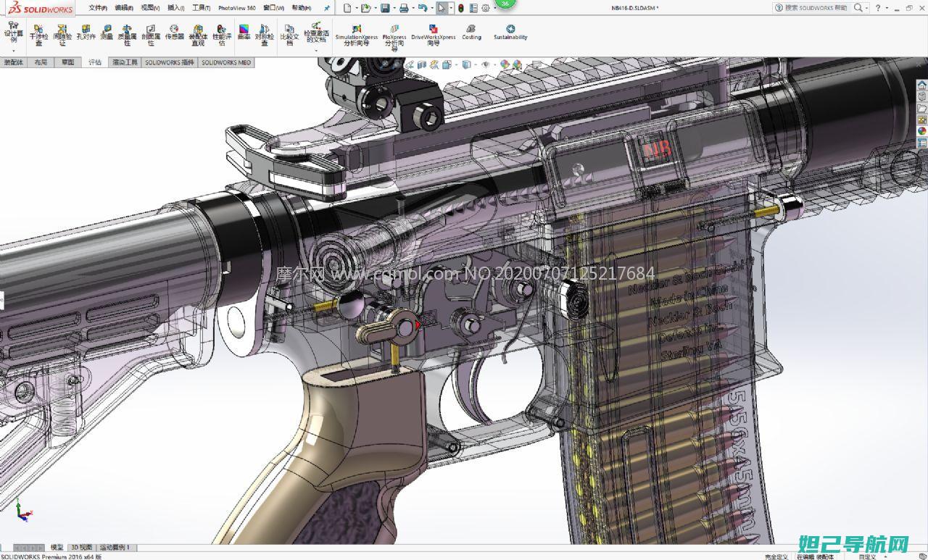The width and height of the screenshot is (928, 560).
Task: Launch FloXpress analysis wizard
Action: point(394,37)
